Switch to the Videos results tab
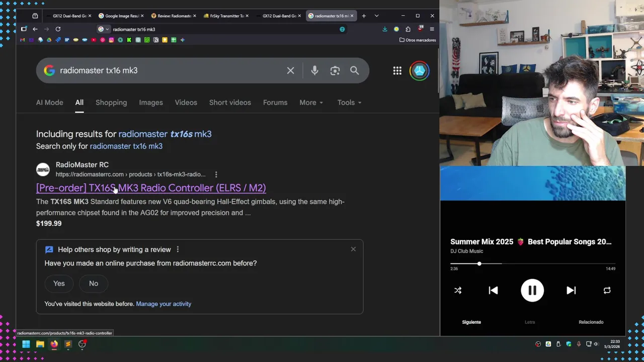The height and width of the screenshot is (362, 644). pos(186,103)
